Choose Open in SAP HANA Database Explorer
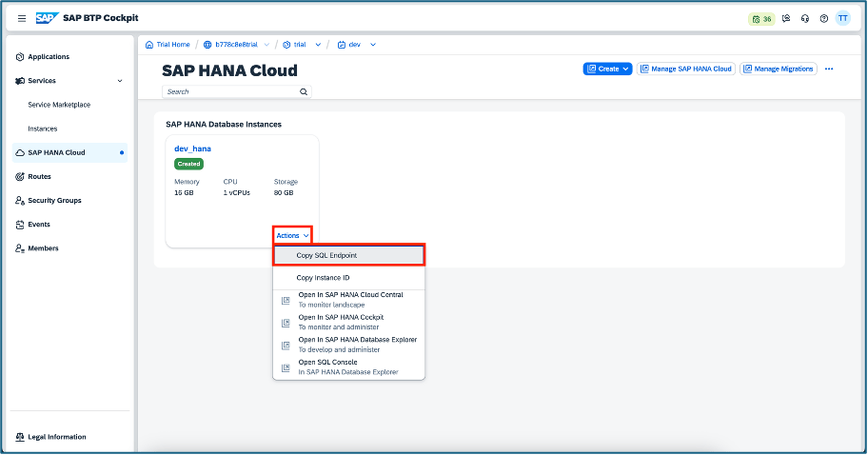Image resolution: width=868 pixels, height=455 pixels. pos(348,345)
